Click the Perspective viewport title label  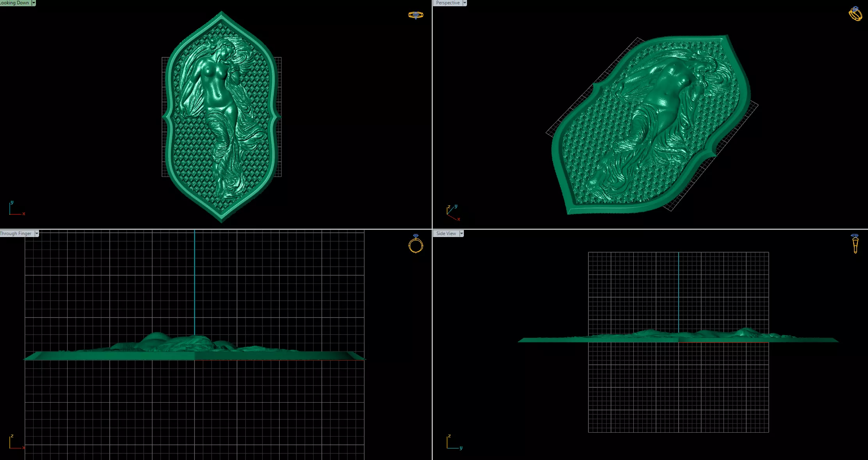(447, 3)
